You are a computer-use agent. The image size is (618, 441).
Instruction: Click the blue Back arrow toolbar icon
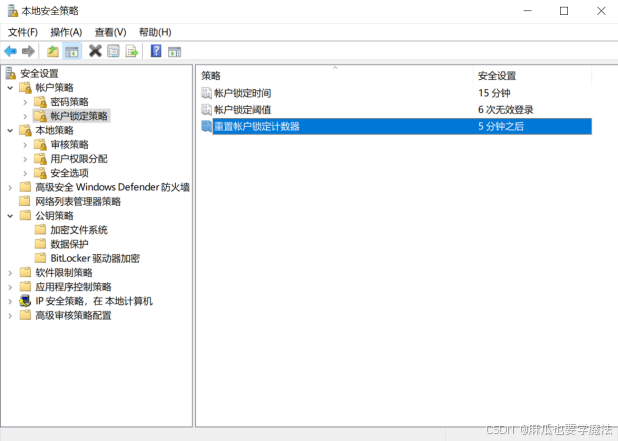10,51
